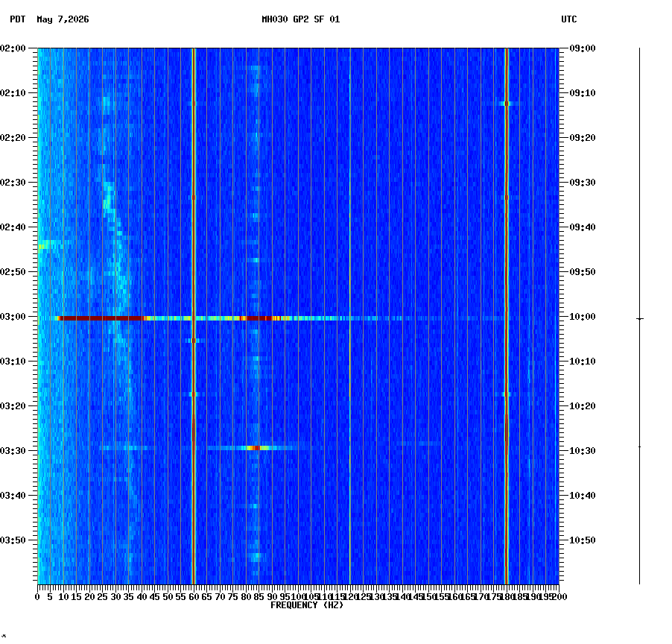Click the 03:00 PDT time label
Image resolution: width=672 pixels, height=644 pixels.
(13, 317)
